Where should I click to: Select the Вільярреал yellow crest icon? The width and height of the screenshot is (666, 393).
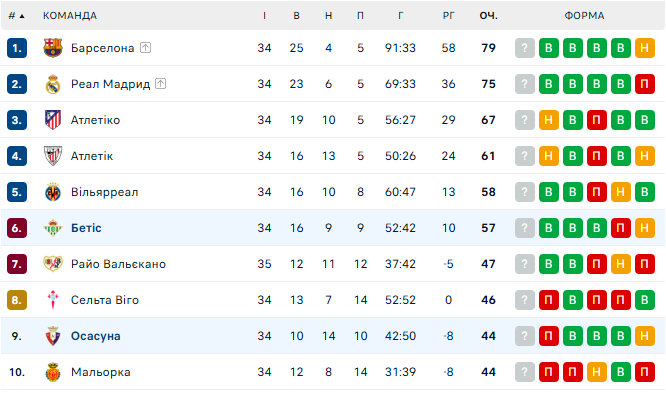[53, 192]
